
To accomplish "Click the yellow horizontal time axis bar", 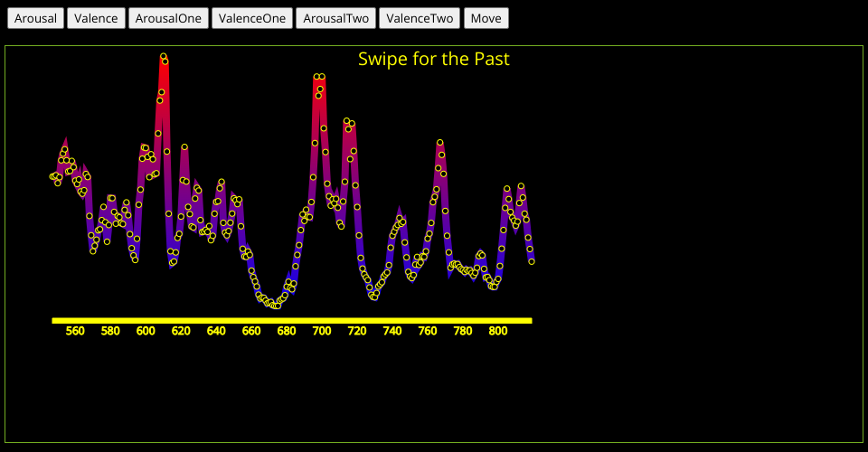I will point(292,320).
